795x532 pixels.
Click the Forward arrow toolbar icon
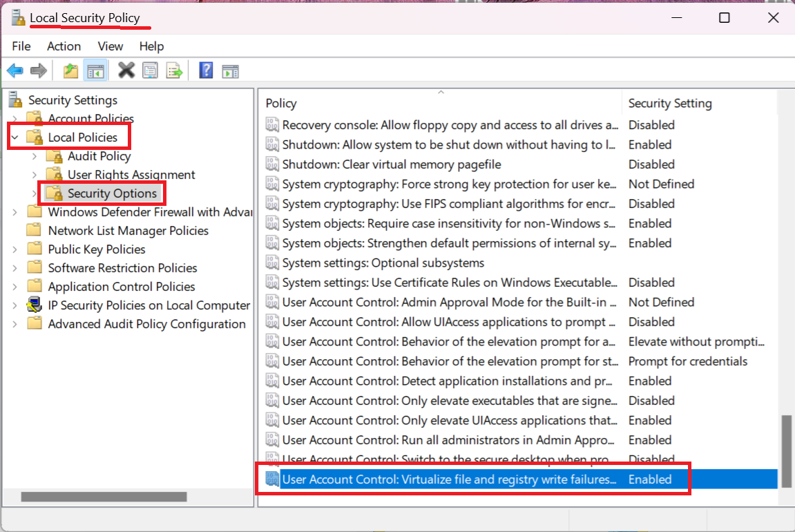pos(39,70)
